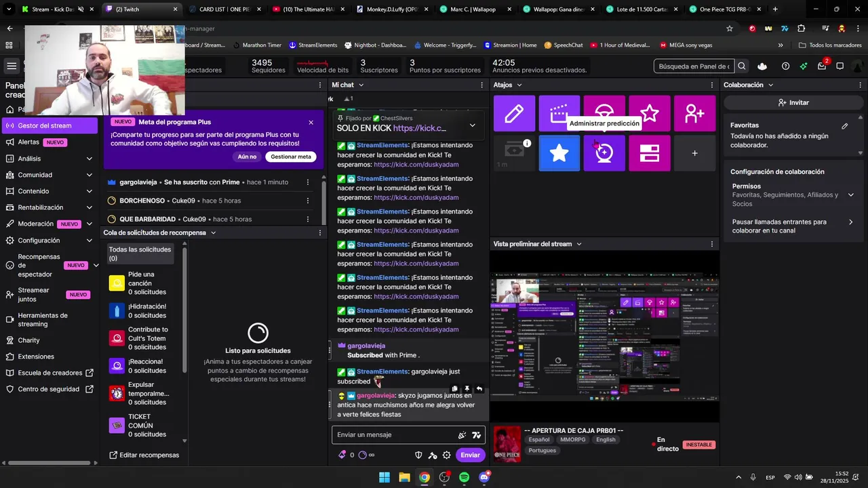The height and width of the screenshot is (488, 868).
Task: Open the Colaboración panel dropdown
Action: coord(770,85)
